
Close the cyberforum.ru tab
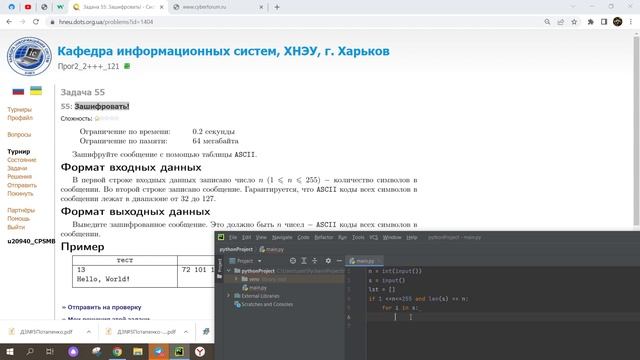[x=261, y=7]
